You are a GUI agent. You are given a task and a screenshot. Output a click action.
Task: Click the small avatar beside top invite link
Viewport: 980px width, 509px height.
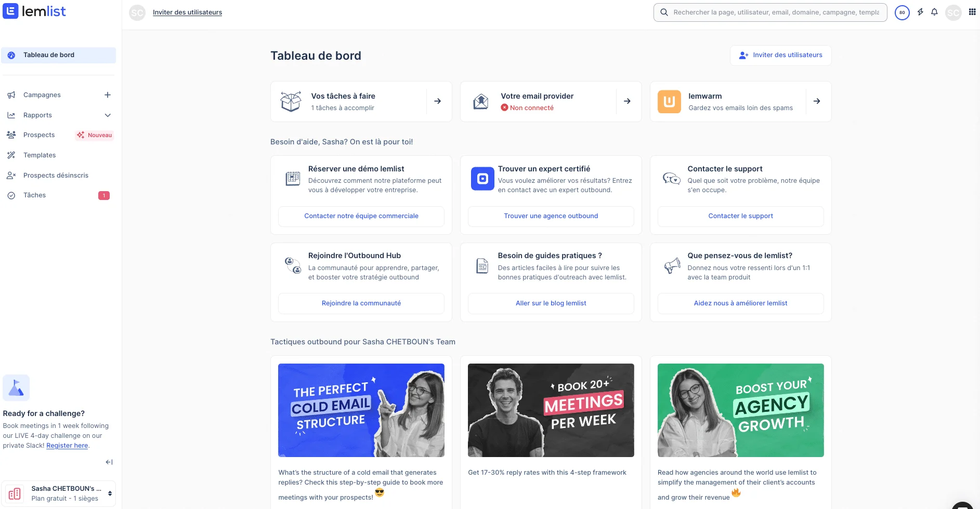point(137,12)
